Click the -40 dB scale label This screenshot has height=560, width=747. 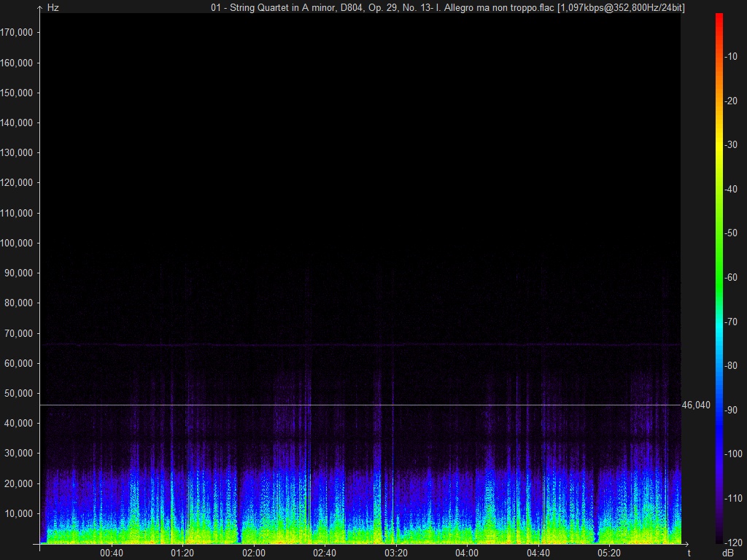tap(732, 189)
